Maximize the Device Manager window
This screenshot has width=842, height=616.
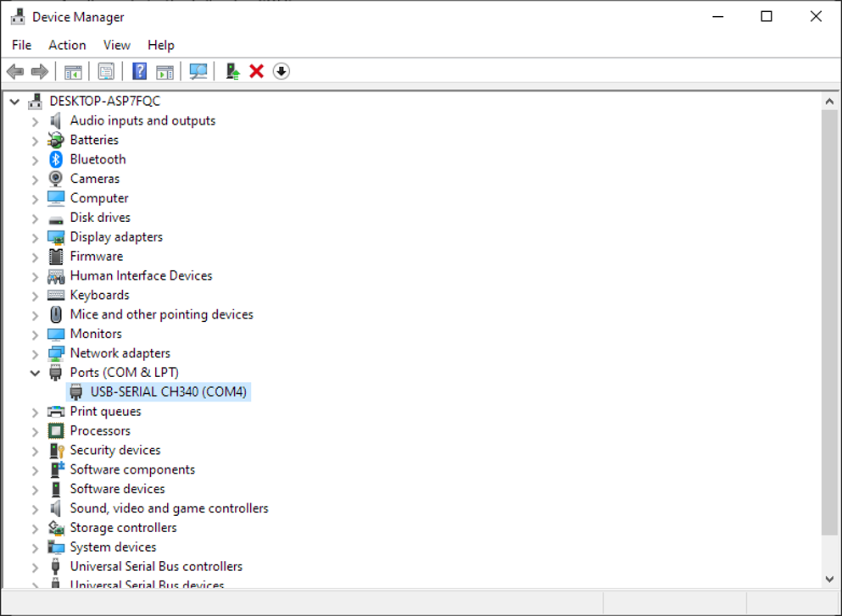pos(767,17)
